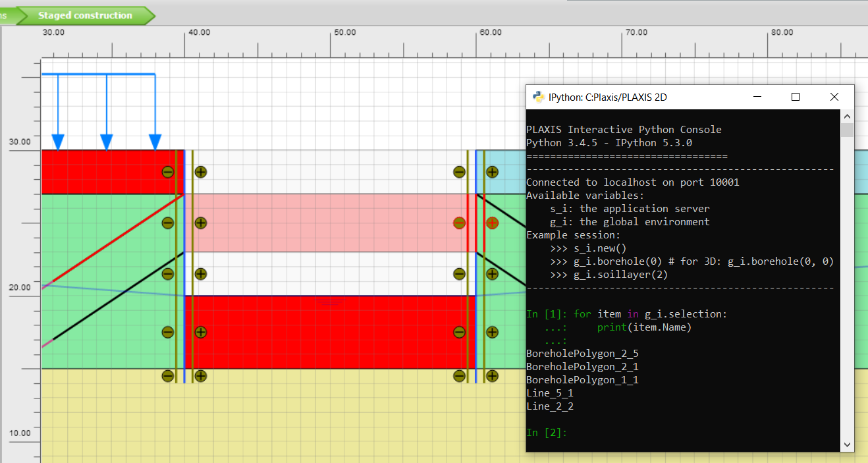Toggle the red-highlighted plus marker in the pink layer

[492, 223]
